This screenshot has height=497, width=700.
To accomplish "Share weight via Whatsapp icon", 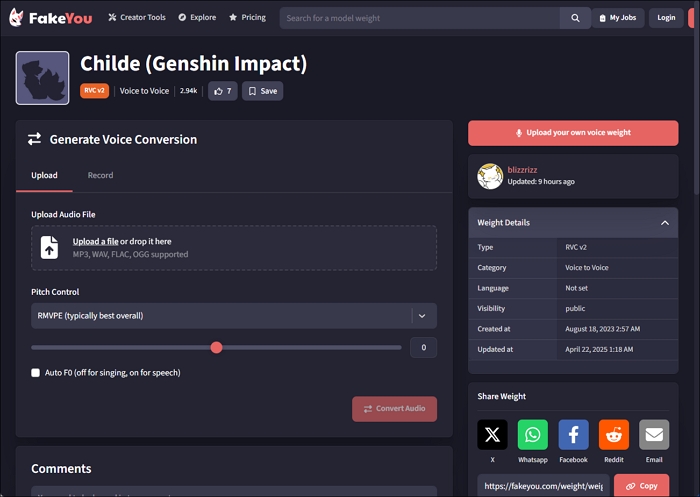I will (x=533, y=434).
